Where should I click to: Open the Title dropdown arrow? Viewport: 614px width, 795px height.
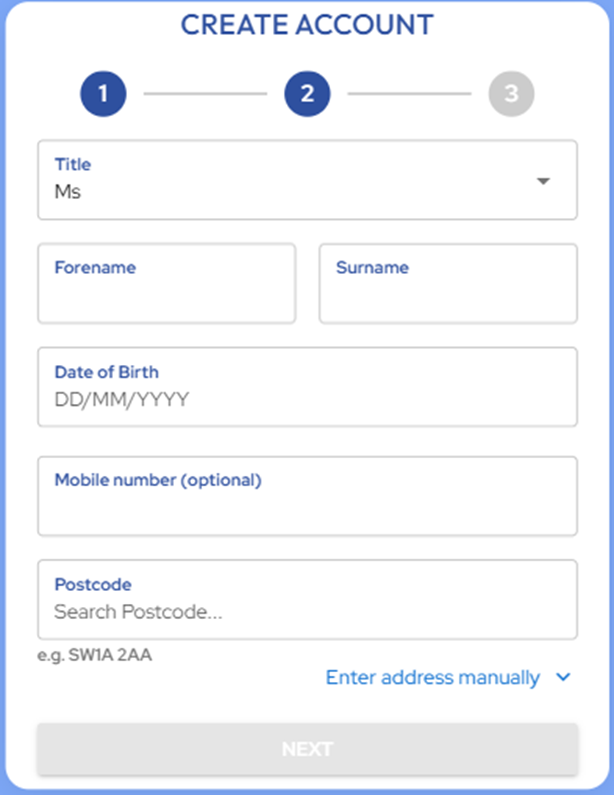543,181
